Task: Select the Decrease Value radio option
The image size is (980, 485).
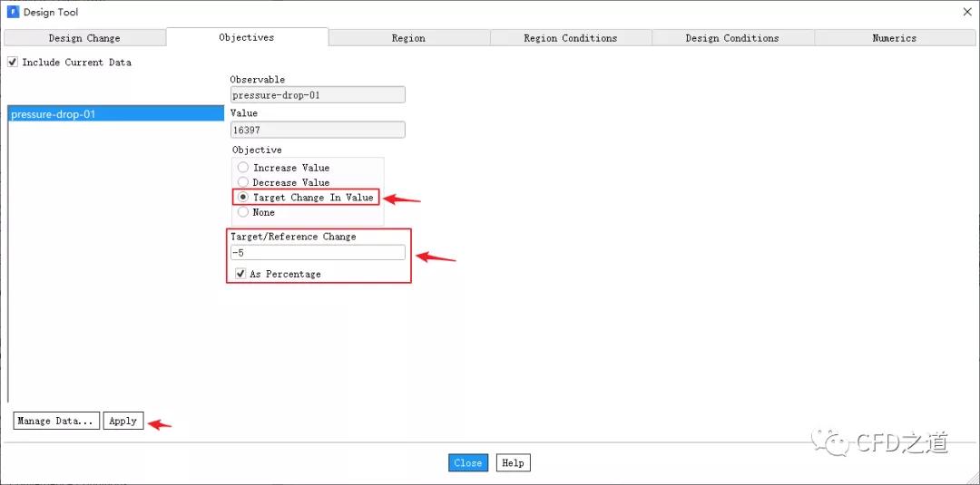Action: 243,182
